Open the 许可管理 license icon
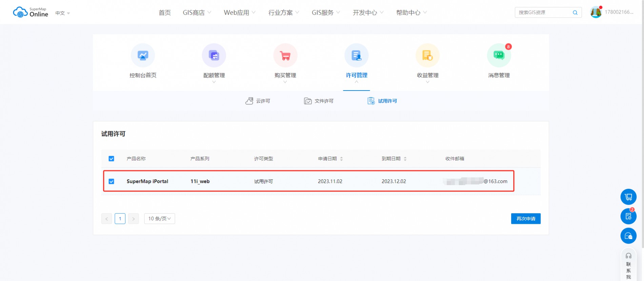The height and width of the screenshot is (281, 644). coord(356,55)
